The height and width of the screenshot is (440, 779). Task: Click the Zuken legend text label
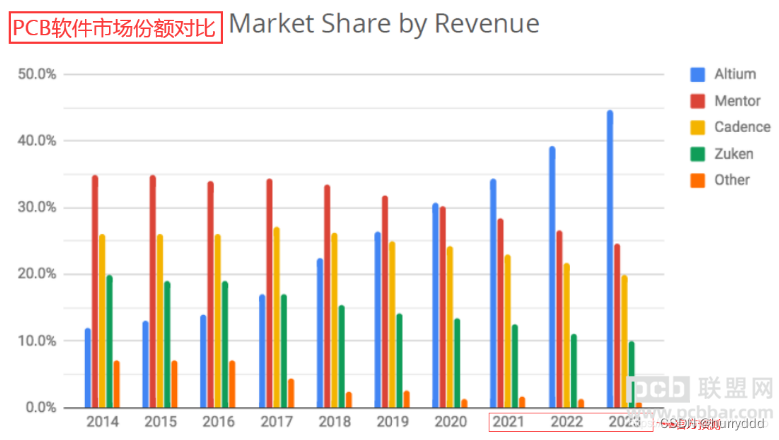pyautogui.click(x=734, y=154)
